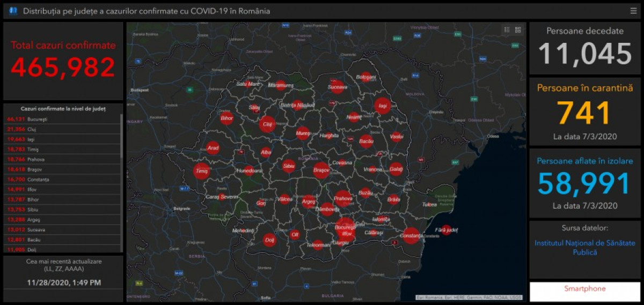Viewport: 644px width, 305px height.
Task: Open the basemap gallery grid icon
Action: tap(518, 30)
